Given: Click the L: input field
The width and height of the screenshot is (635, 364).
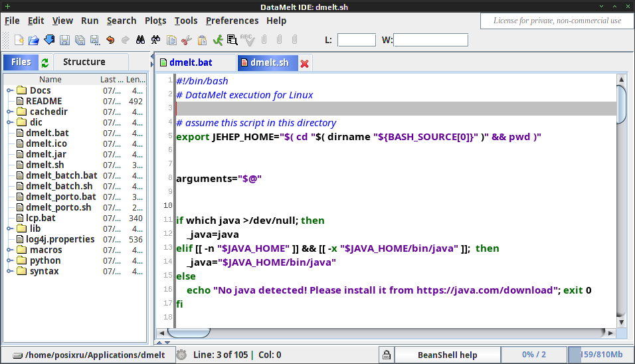Looking at the screenshot, I should click(x=357, y=40).
